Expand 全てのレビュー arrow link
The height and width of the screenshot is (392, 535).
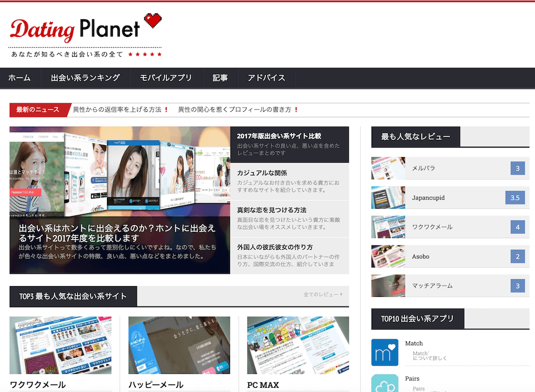coord(323,295)
